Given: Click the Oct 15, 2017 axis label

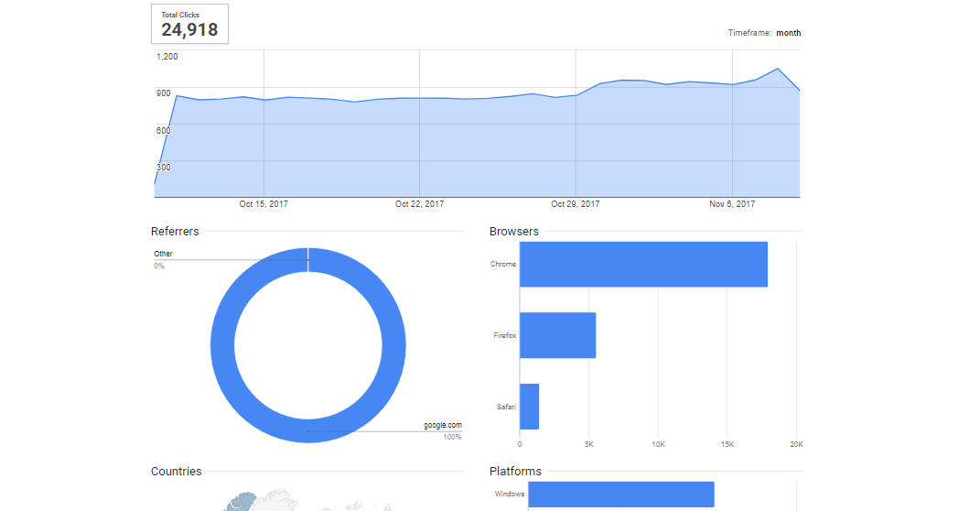Looking at the screenshot, I should tap(264, 204).
